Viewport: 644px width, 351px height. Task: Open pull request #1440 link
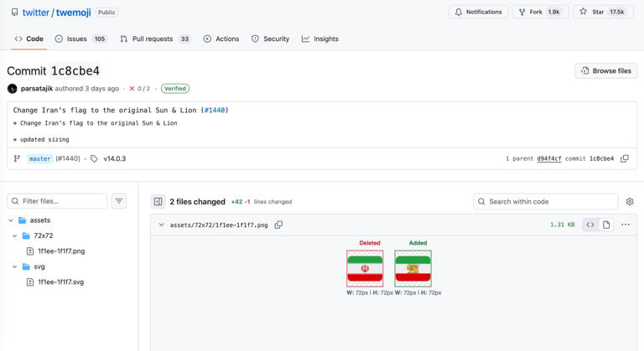pyautogui.click(x=214, y=110)
